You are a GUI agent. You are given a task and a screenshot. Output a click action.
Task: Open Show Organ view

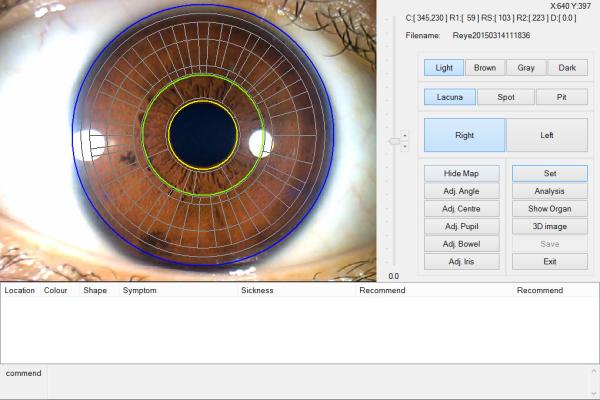click(550, 209)
